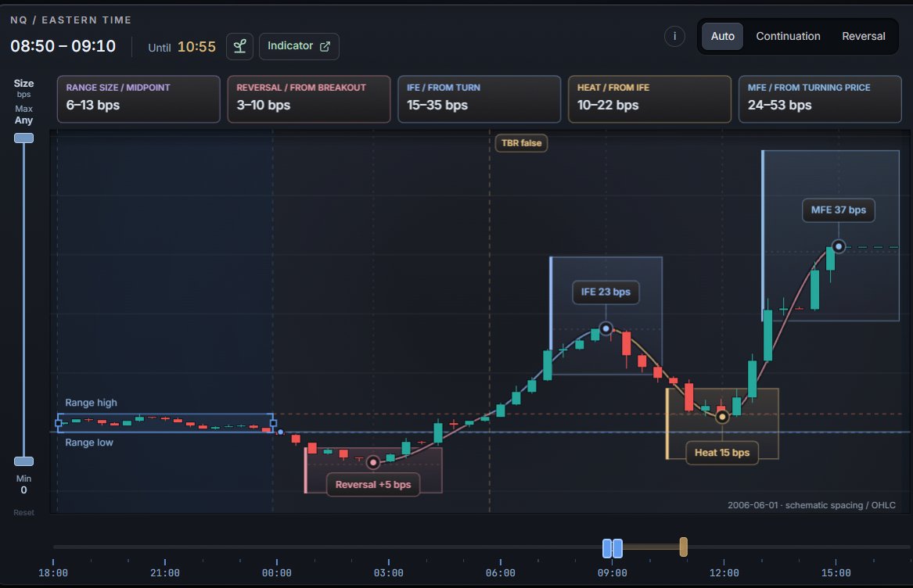Click the MFE 37 bps label
This screenshot has width=913, height=588.
pyautogui.click(x=839, y=210)
